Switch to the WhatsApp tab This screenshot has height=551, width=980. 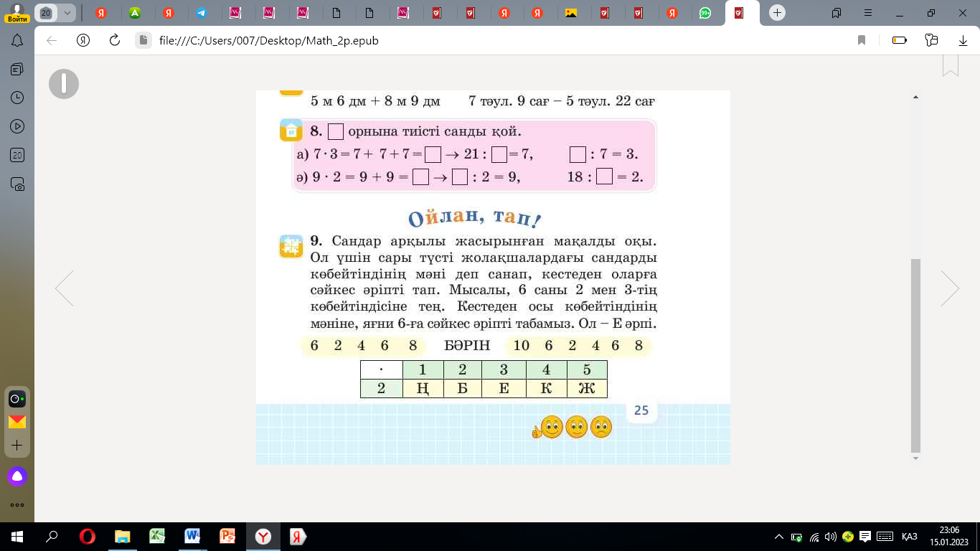coord(705,13)
